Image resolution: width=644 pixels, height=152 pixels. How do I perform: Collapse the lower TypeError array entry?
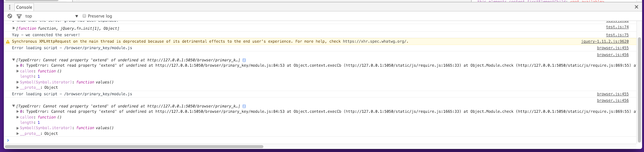click(x=14, y=106)
